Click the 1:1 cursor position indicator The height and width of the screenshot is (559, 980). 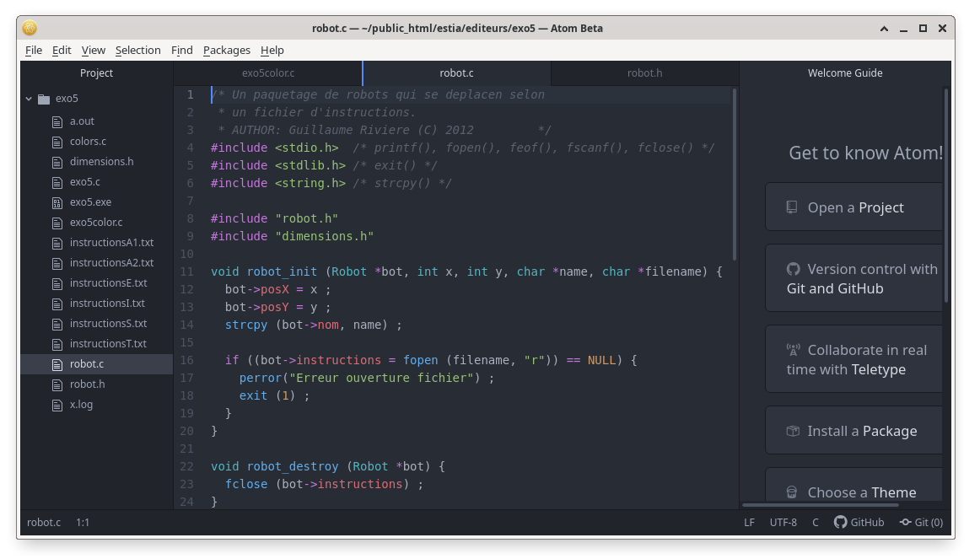click(x=83, y=522)
